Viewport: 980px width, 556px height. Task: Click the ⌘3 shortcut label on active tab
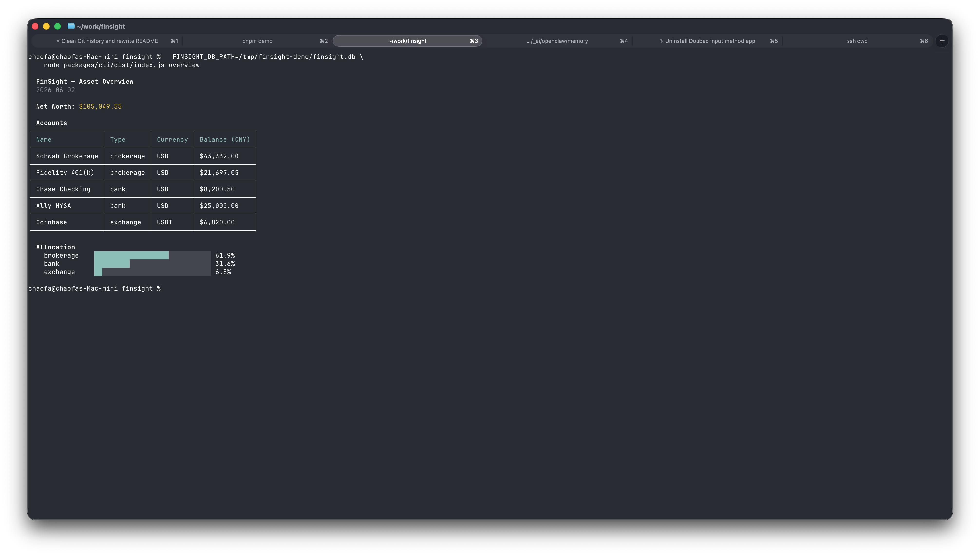474,41
